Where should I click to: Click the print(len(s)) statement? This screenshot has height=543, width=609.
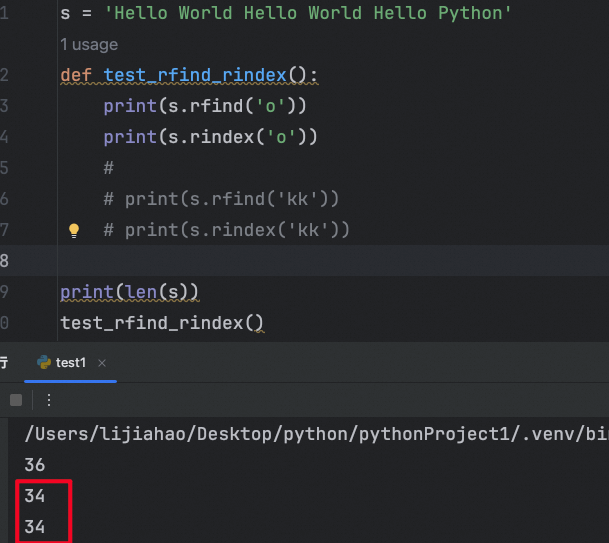coord(129,292)
